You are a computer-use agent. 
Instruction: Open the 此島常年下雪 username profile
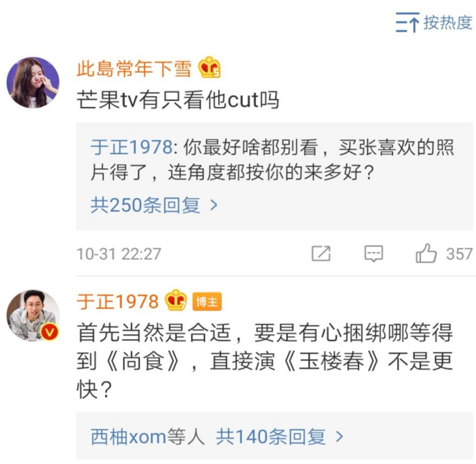pos(134,68)
